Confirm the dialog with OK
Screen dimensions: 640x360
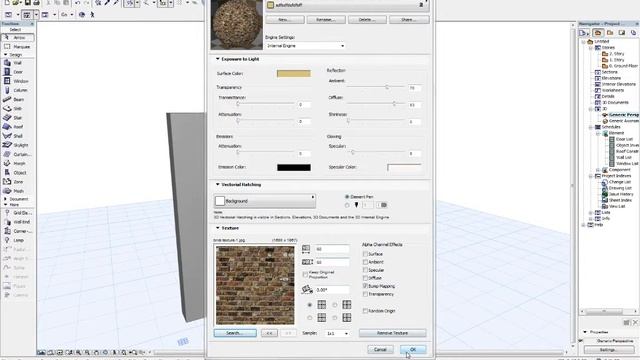413,350
